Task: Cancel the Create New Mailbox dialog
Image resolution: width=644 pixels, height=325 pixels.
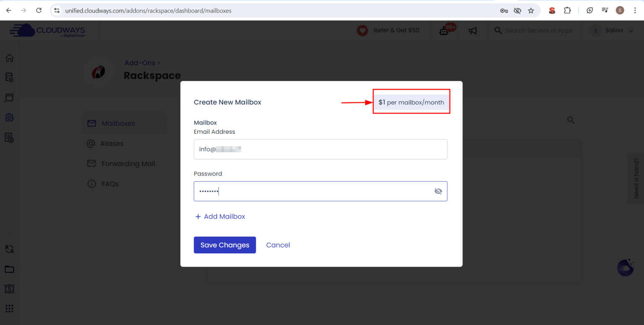Action: [278, 245]
